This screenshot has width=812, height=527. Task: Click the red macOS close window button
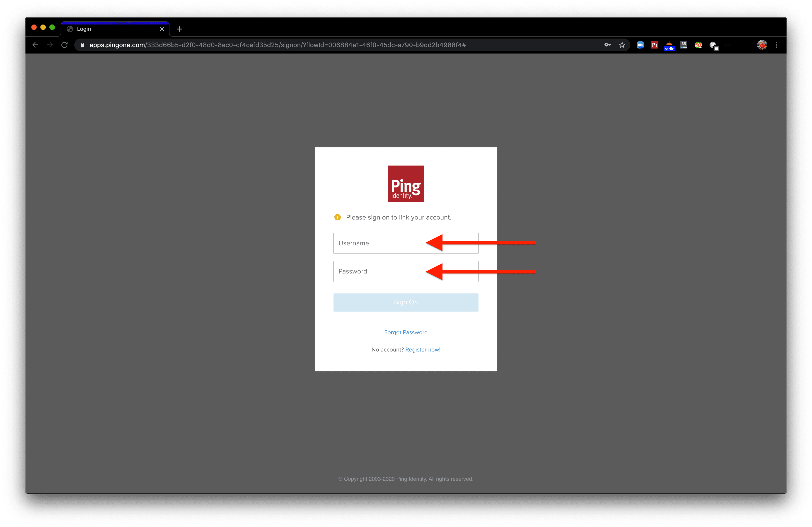click(x=34, y=27)
